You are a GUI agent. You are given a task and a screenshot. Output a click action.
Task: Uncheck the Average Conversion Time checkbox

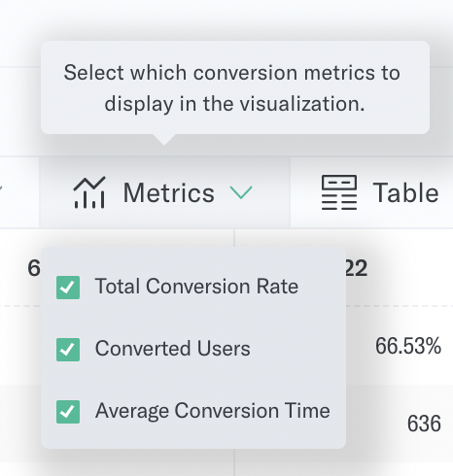[x=68, y=412]
